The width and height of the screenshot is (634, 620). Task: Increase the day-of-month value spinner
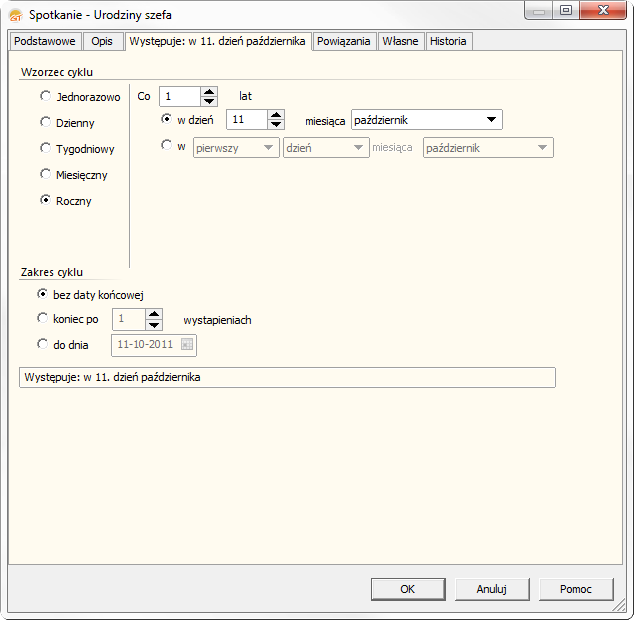[277, 115]
